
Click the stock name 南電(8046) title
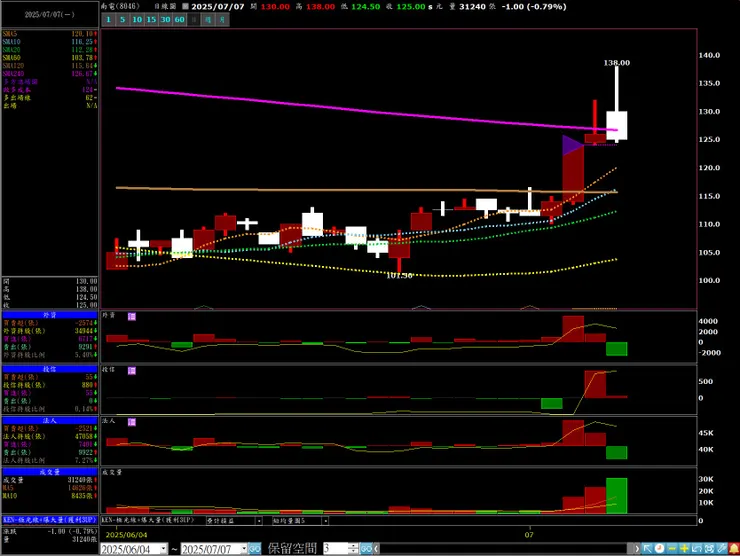[120, 7]
